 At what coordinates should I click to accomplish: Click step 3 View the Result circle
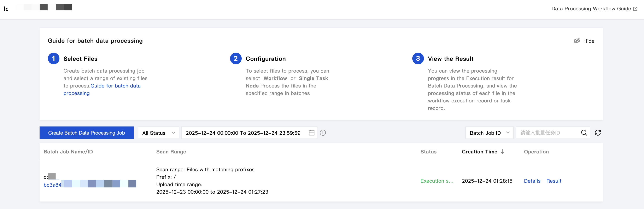pyautogui.click(x=418, y=58)
